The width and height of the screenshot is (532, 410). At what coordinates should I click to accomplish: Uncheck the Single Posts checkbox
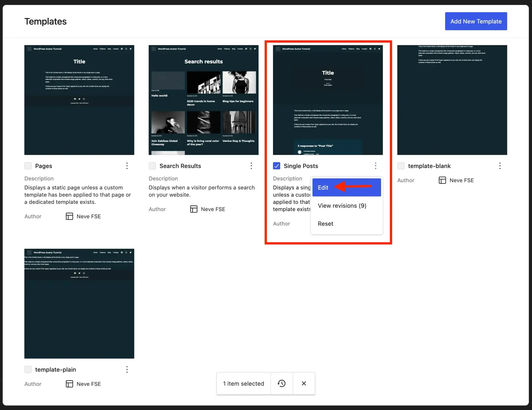pos(277,166)
